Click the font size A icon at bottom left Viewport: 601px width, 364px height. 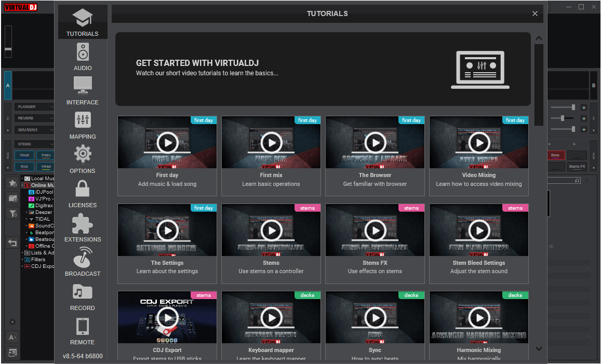pyautogui.click(x=12, y=338)
